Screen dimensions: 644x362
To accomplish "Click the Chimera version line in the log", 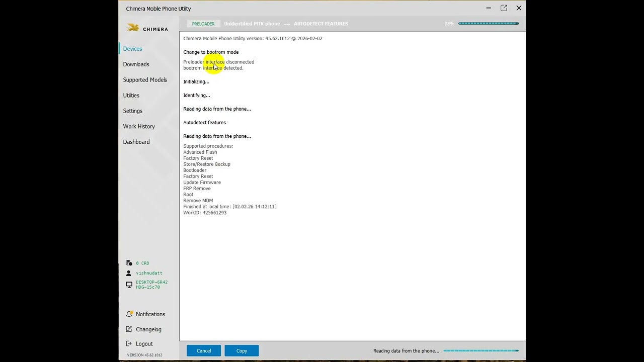I will (x=253, y=38).
